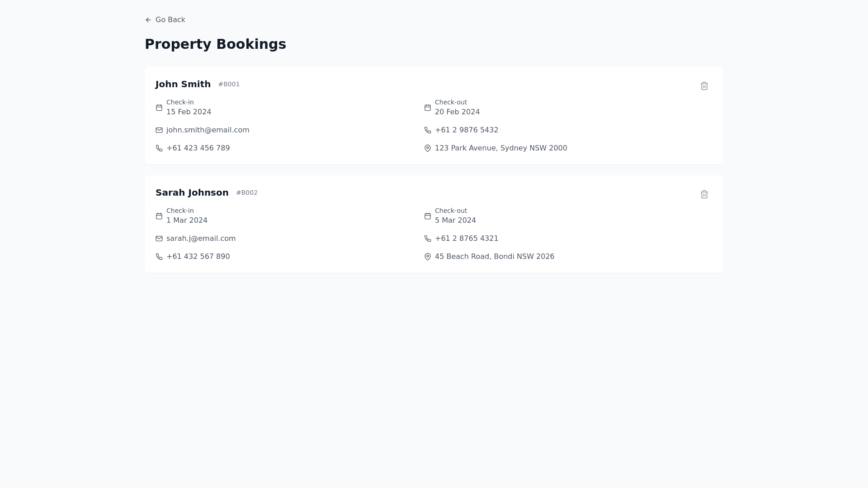The width and height of the screenshot is (868, 488).
Task: Click the john.smith@email.com email address
Action: (208, 130)
